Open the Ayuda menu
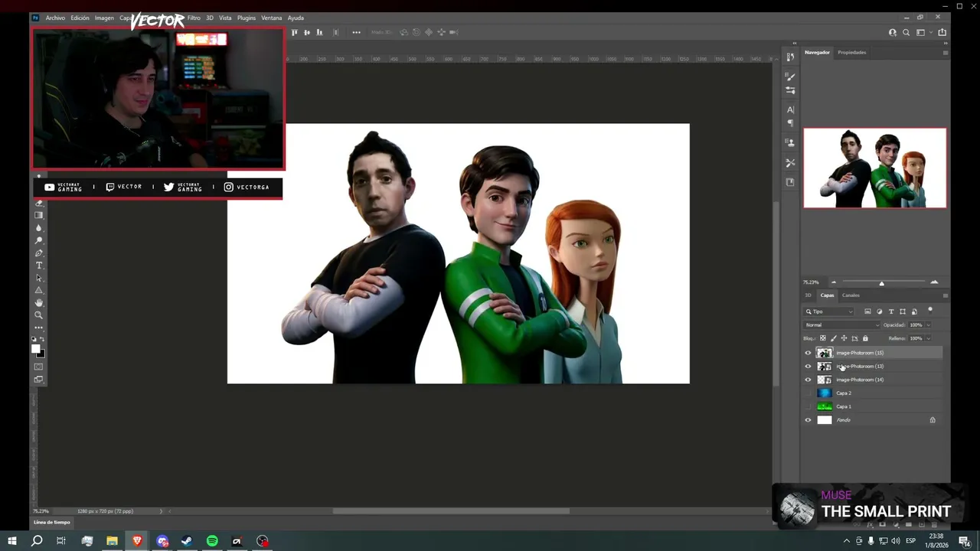 point(296,18)
